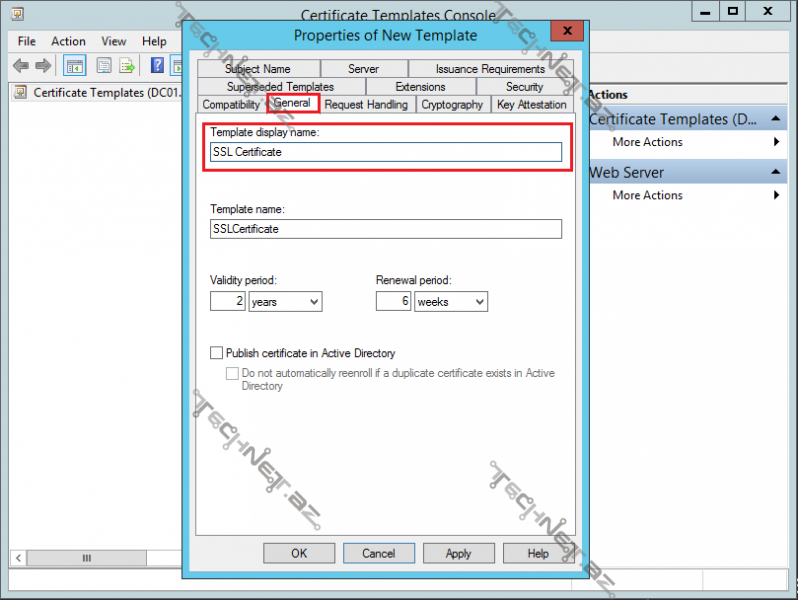
Task: Click the Export List toolbar icon
Action: (x=127, y=66)
